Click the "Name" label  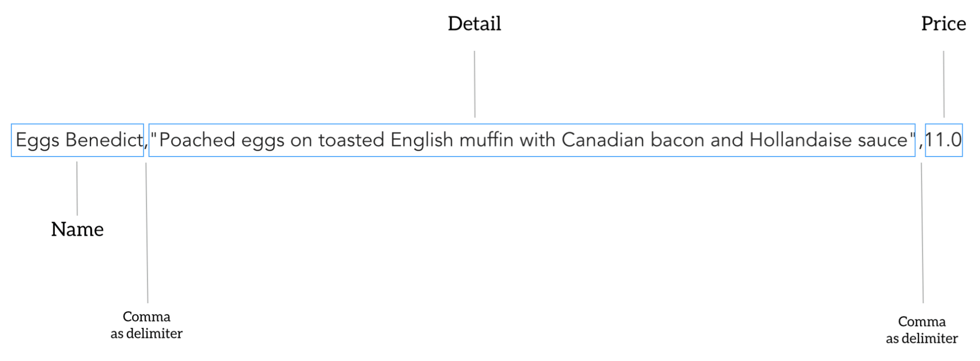(x=77, y=229)
